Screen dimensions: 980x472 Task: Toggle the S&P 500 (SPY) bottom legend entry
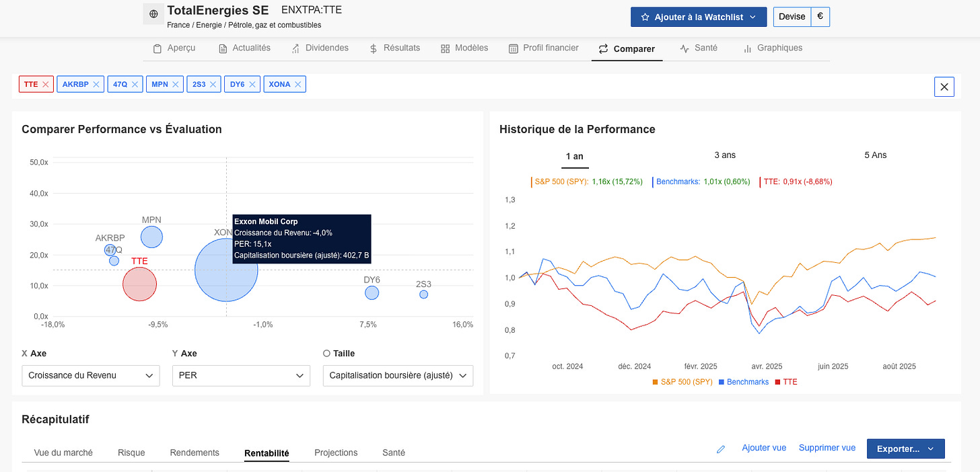pyautogui.click(x=682, y=382)
